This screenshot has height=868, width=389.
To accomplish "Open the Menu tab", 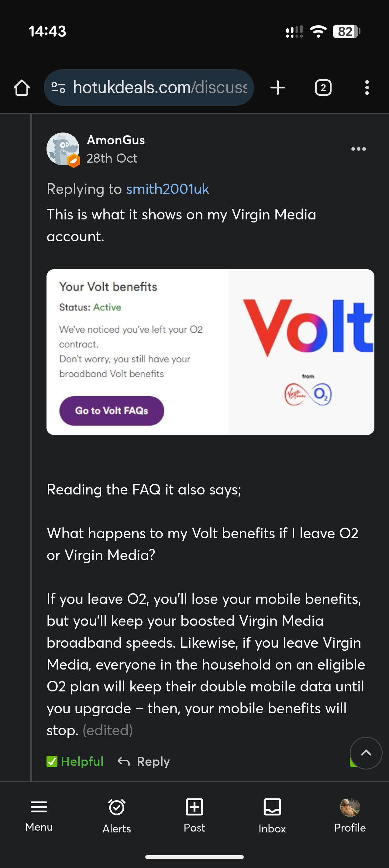I will (39, 814).
